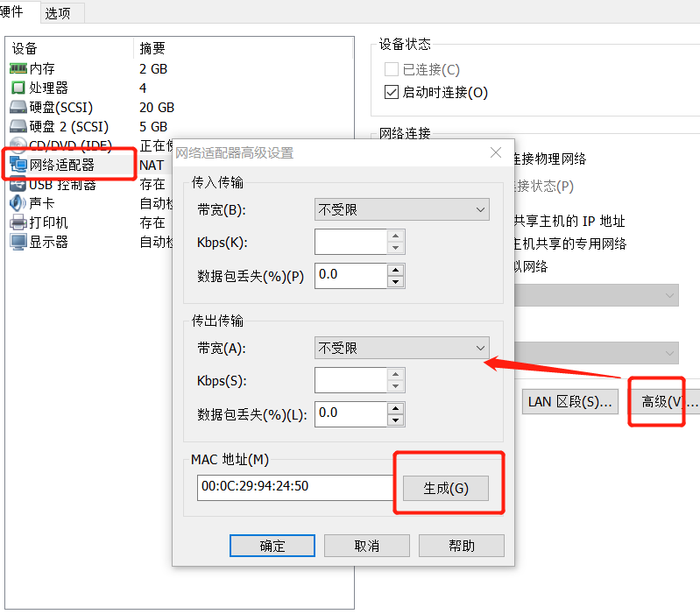This screenshot has width=700, height=614.
Task: Confirm with the 确定 button
Action: [x=272, y=546]
